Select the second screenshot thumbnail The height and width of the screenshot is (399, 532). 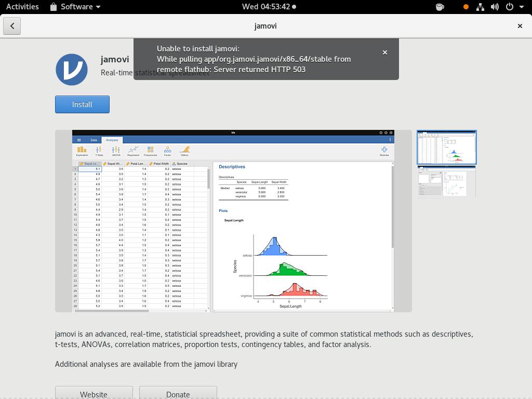point(446,182)
